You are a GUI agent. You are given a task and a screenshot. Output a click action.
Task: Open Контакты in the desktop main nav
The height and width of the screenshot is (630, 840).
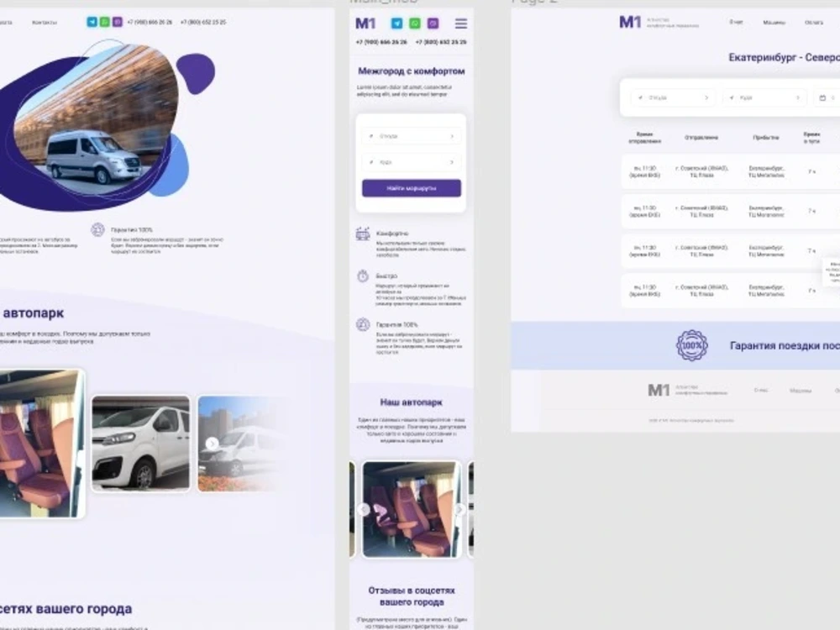coord(45,23)
